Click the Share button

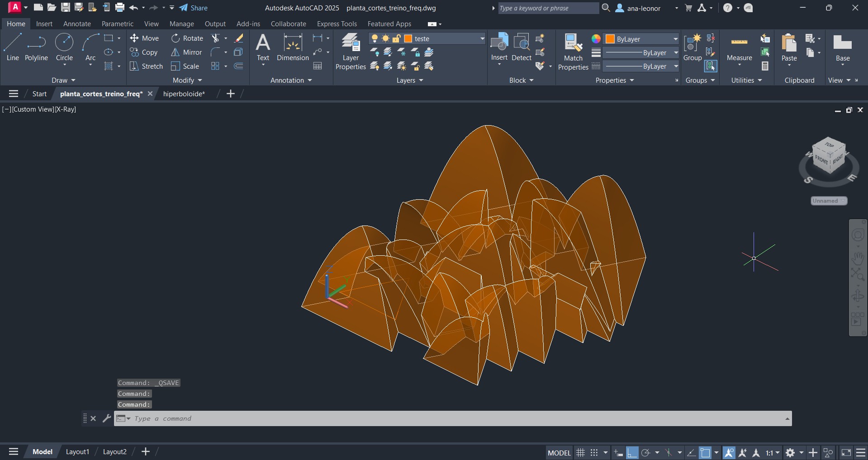(194, 8)
